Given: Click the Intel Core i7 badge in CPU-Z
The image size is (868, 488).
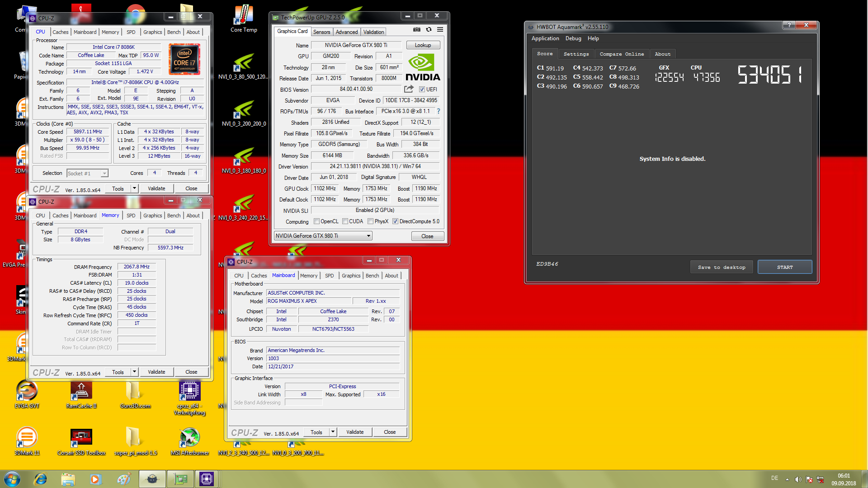Looking at the screenshot, I should coord(184,59).
